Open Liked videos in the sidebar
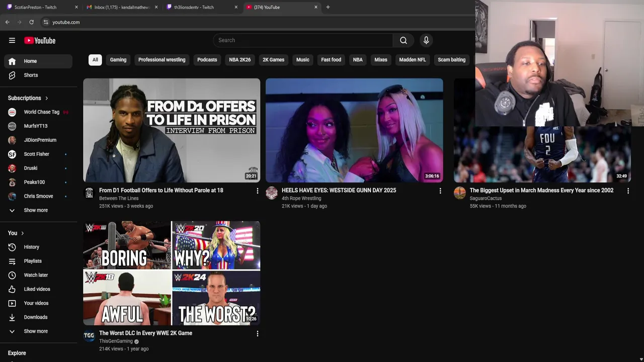Image resolution: width=644 pixels, height=362 pixels. point(38,289)
